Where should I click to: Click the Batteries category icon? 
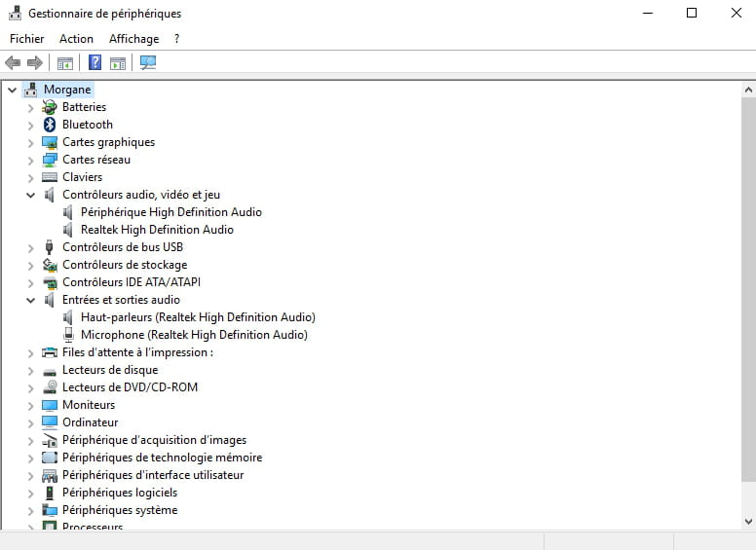pyautogui.click(x=50, y=107)
